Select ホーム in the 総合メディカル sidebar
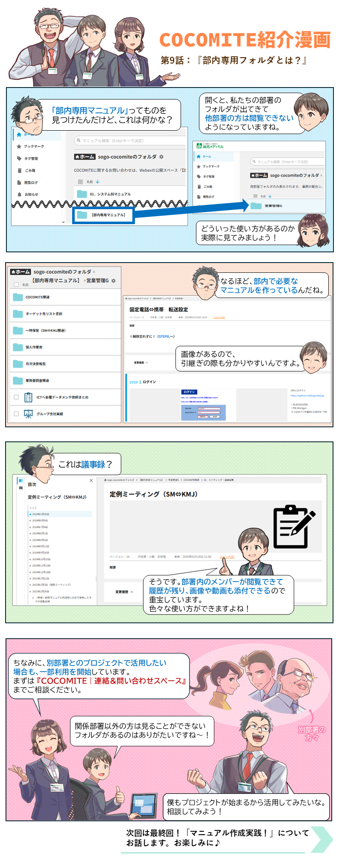This screenshot has height=868, width=339. pos(204,156)
